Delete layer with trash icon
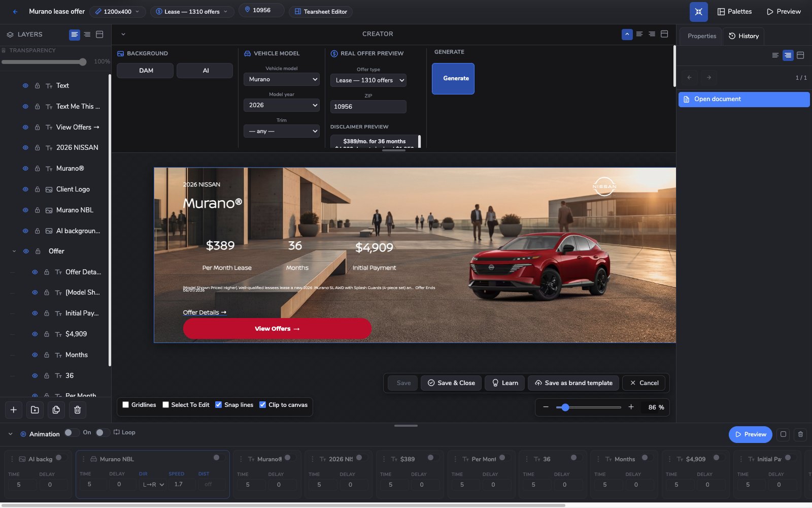The image size is (812, 508). tap(78, 410)
